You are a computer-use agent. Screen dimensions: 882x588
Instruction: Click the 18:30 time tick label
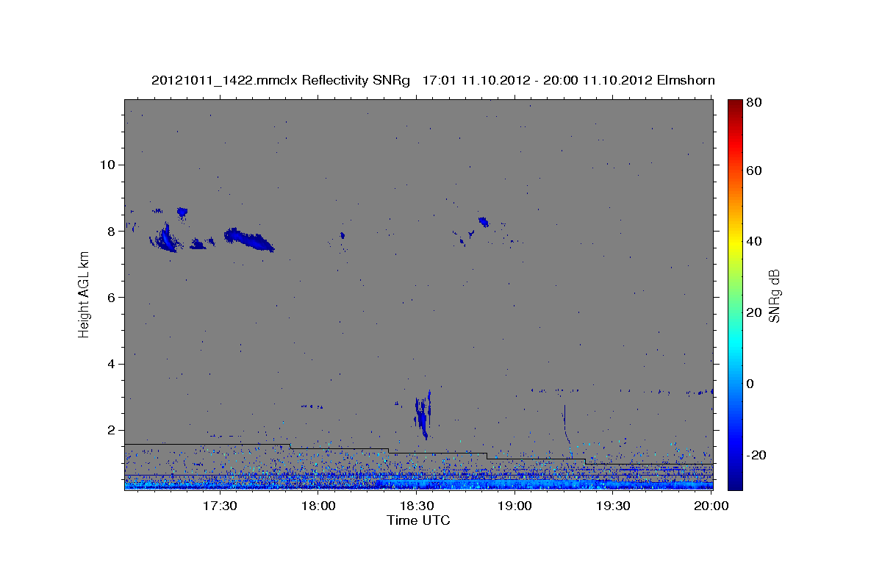pos(417,506)
